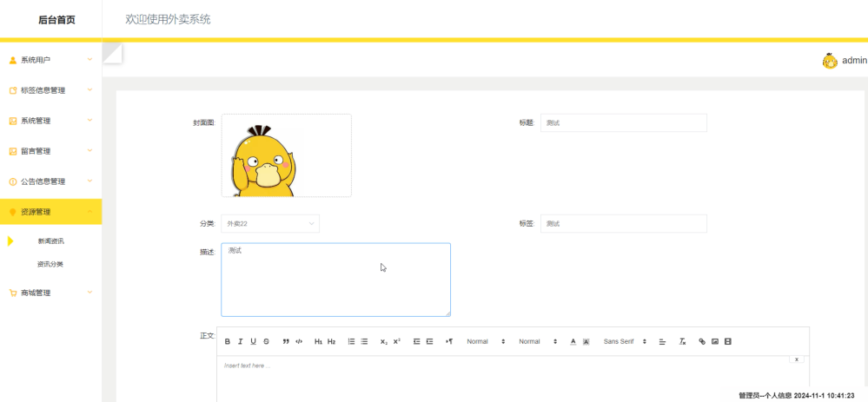Increase indent in the editor

429,342
